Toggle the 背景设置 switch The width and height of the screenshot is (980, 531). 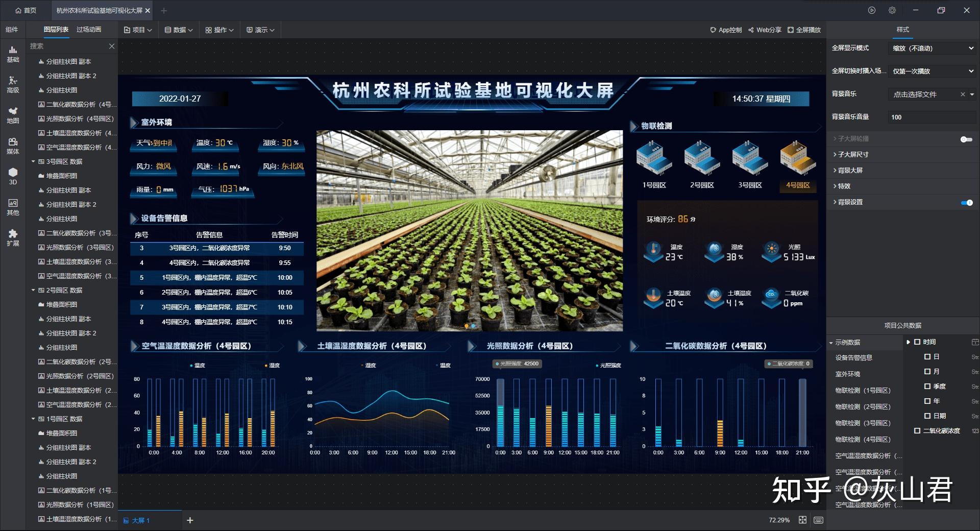966,202
